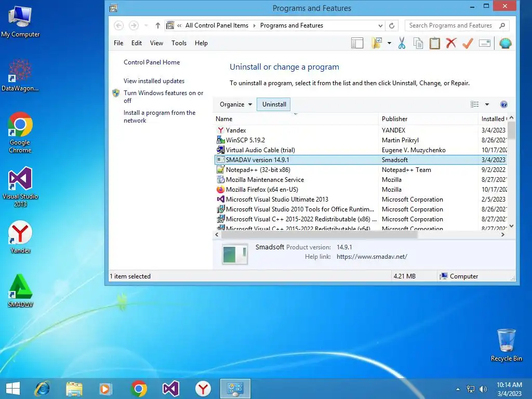Open Google Chrome desktop shortcut

coord(20,132)
